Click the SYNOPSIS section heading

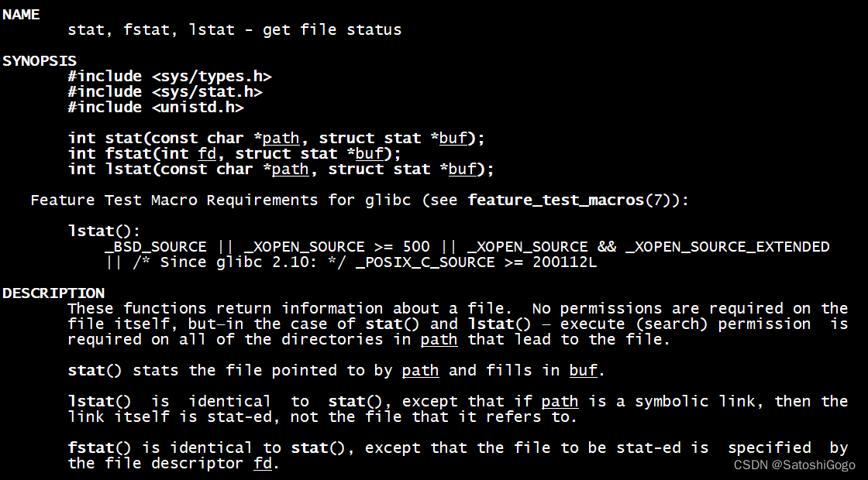(x=40, y=60)
